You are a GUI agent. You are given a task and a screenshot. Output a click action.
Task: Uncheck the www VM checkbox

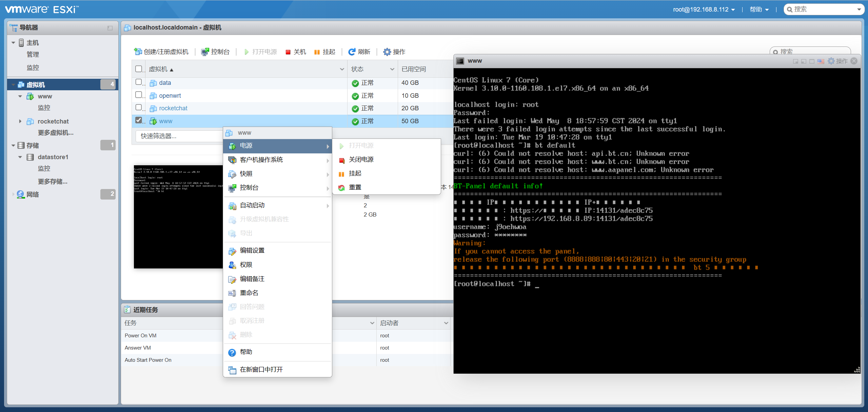(x=138, y=120)
